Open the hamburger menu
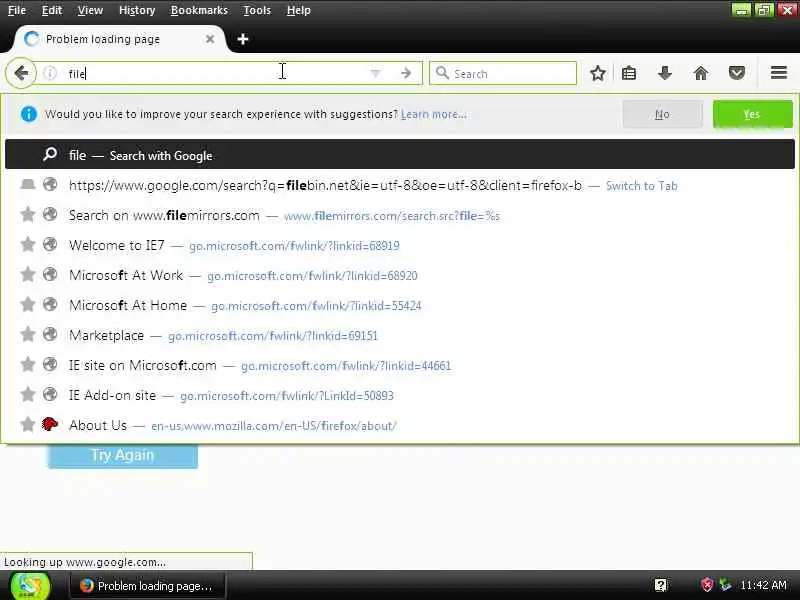The height and width of the screenshot is (600, 800). 779,73
